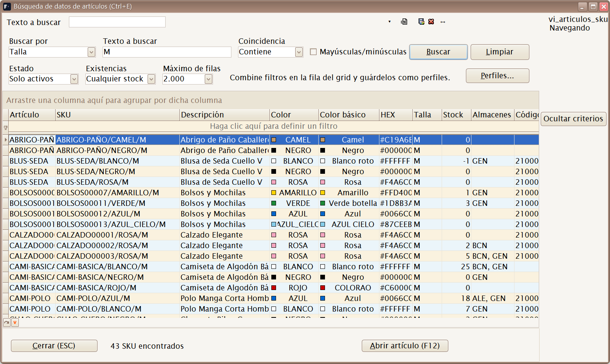Click the Texto a buscar field containing M

point(167,52)
